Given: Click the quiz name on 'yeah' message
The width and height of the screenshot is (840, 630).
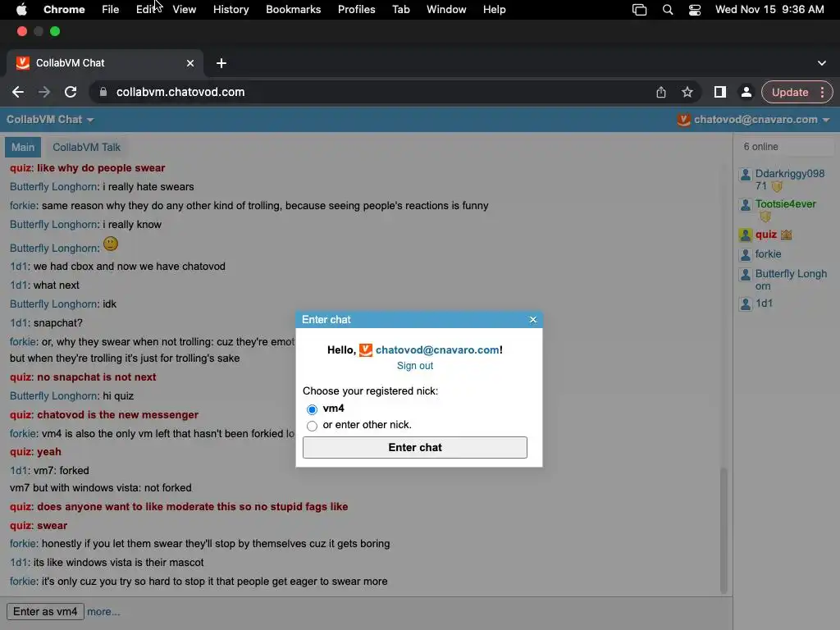Looking at the screenshot, I should pos(21,452).
